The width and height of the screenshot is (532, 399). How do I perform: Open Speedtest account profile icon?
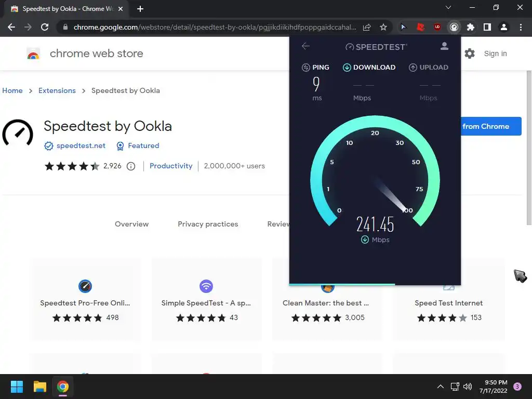click(444, 46)
